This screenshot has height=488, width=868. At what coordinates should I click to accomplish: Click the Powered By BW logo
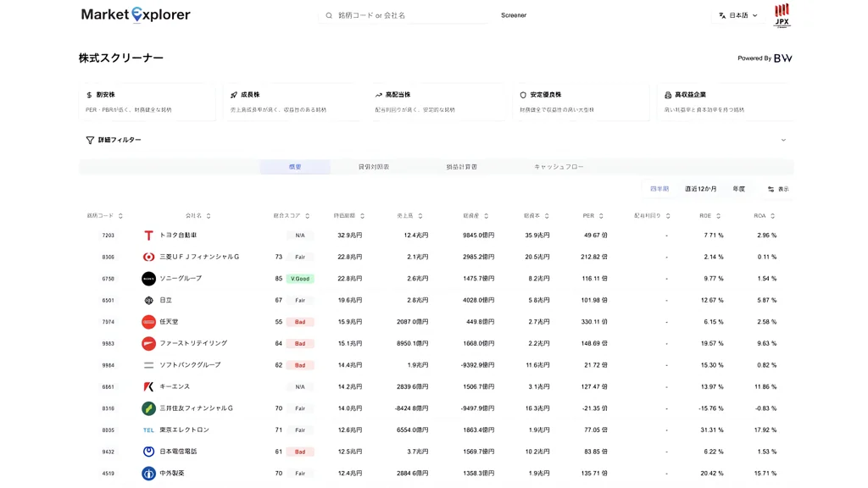pos(765,58)
